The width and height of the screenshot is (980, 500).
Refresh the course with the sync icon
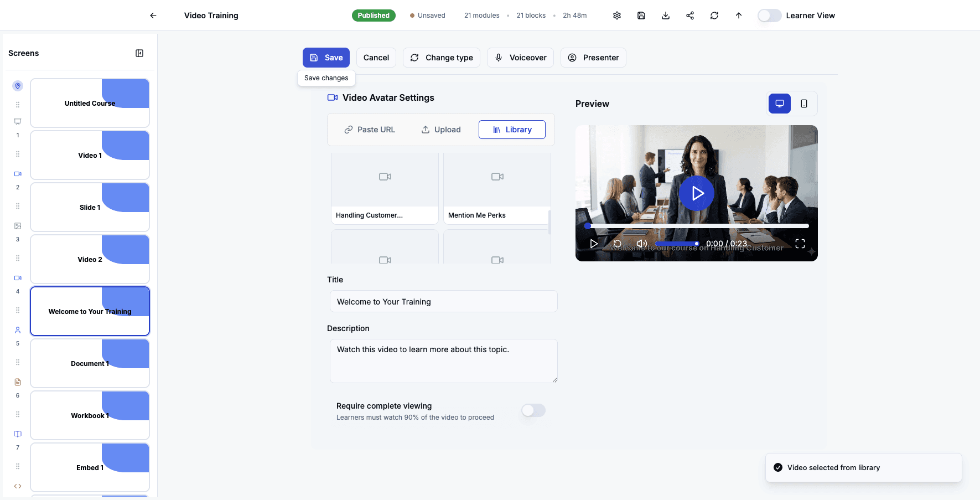pos(714,15)
